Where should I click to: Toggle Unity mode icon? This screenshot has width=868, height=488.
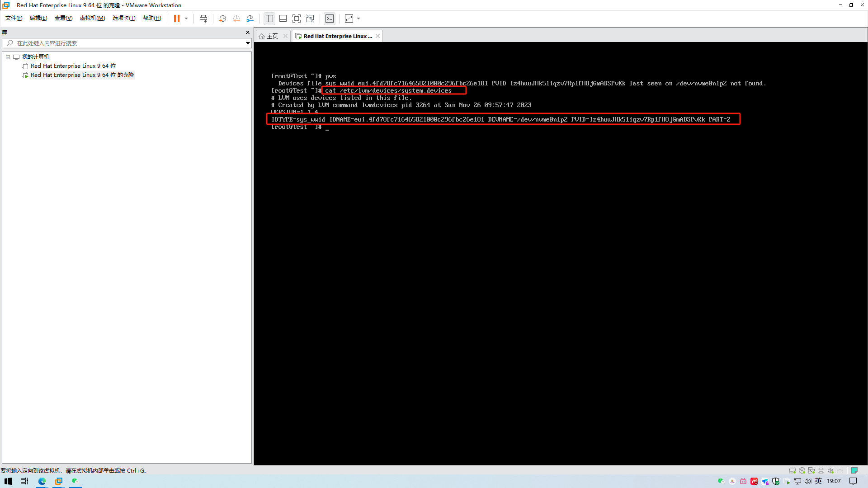[310, 19]
